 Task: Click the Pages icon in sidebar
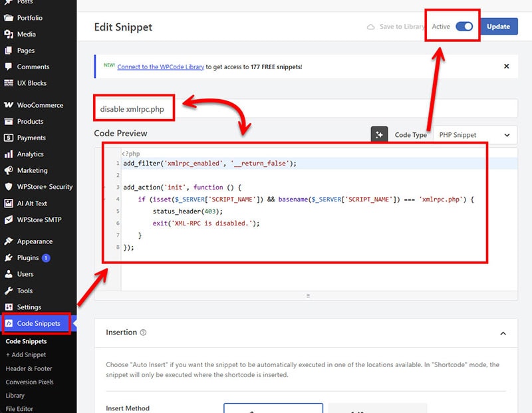click(x=9, y=51)
